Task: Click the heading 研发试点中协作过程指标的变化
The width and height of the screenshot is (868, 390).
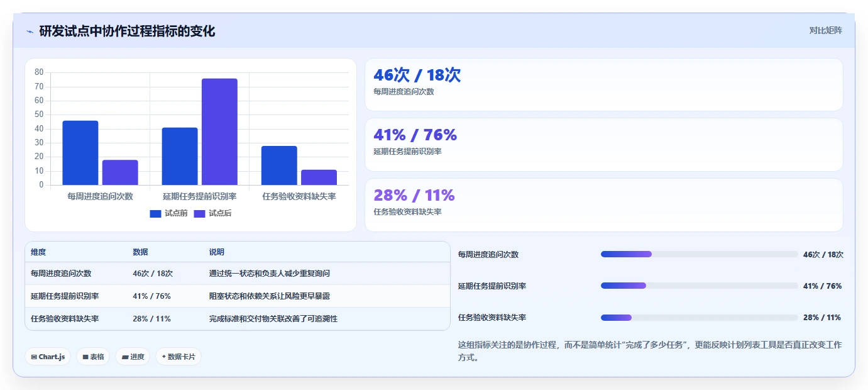Action: click(x=127, y=31)
